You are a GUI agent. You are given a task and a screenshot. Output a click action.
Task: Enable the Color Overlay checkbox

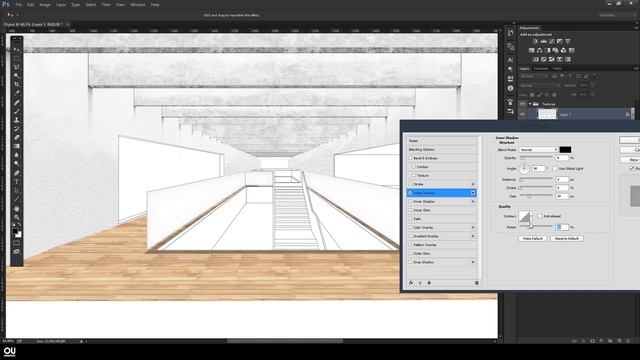coord(410,227)
